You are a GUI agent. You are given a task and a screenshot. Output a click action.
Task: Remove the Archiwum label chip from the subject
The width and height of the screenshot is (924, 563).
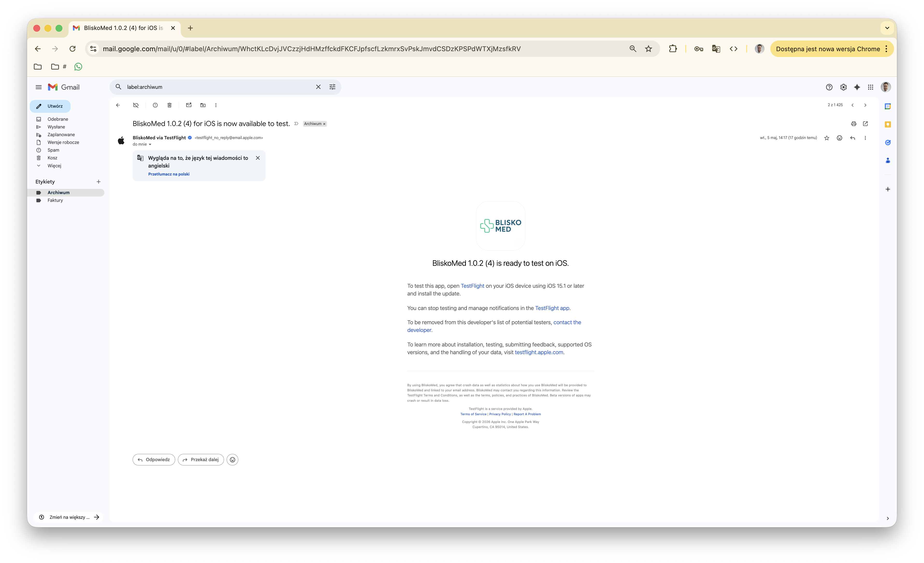click(324, 124)
